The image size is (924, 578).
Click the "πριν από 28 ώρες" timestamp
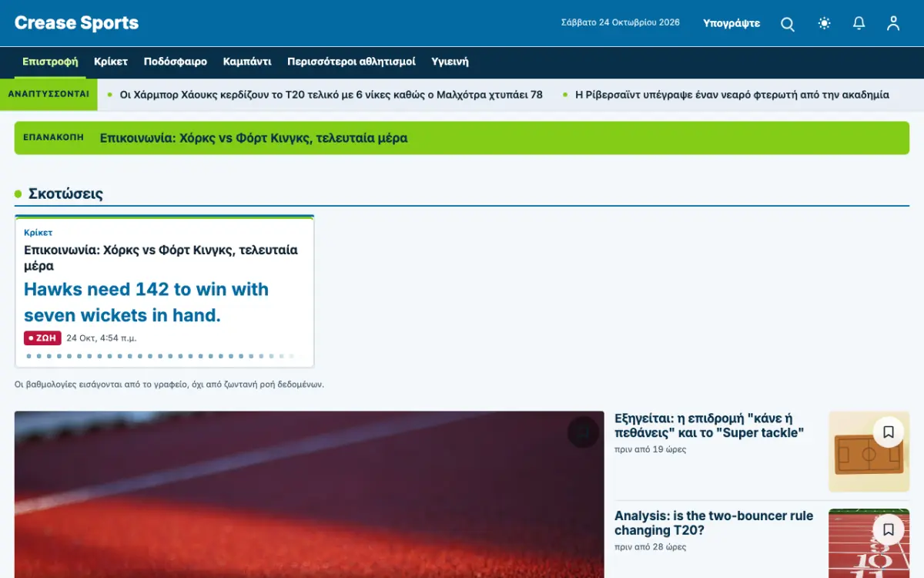coord(651,546)
